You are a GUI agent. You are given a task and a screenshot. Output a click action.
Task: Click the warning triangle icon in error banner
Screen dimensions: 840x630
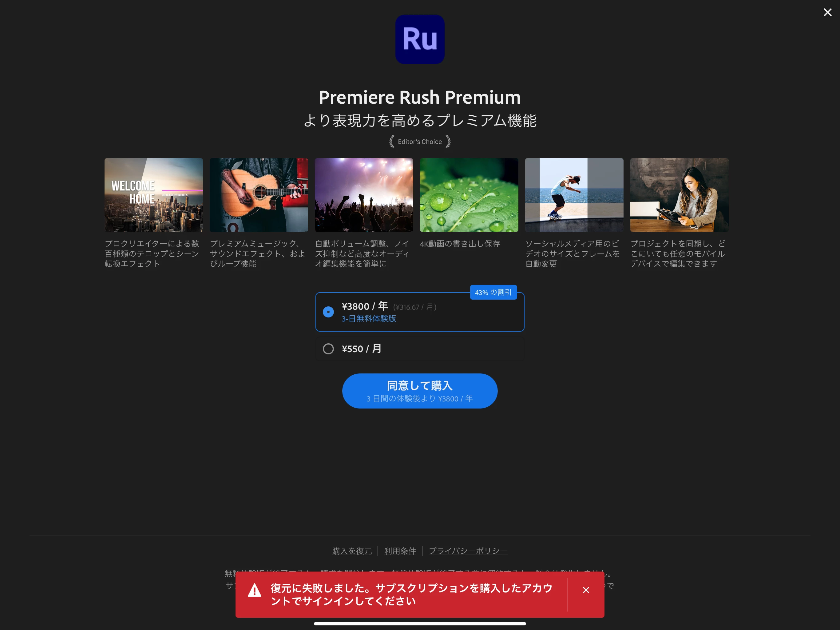255,591
